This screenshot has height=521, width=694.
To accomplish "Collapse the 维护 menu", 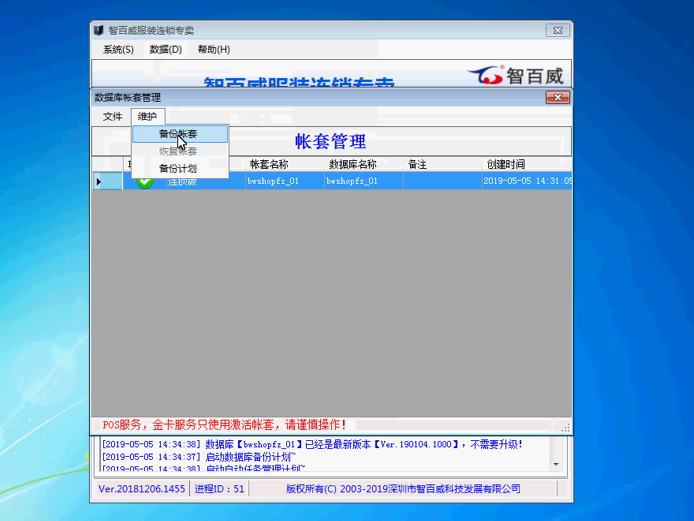I will coord(147,117).
